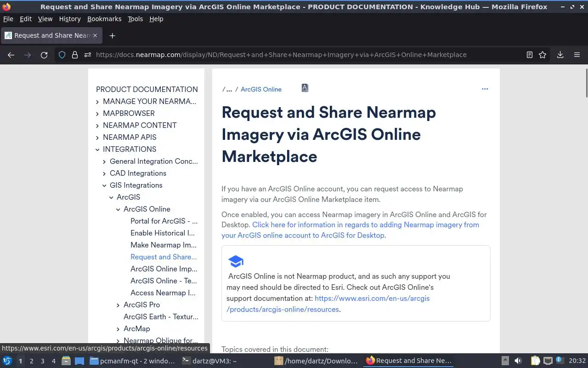Expand the ArcMap chevron
Image resolution: width=588 pixels, height=368 pixels.
(x=118, y=329)
